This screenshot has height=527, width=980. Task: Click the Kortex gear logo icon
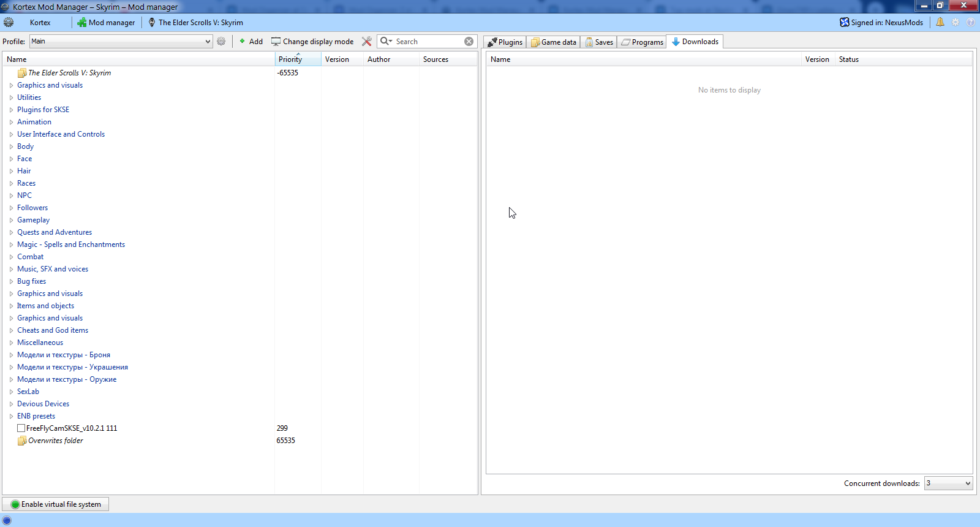(9, 23)
